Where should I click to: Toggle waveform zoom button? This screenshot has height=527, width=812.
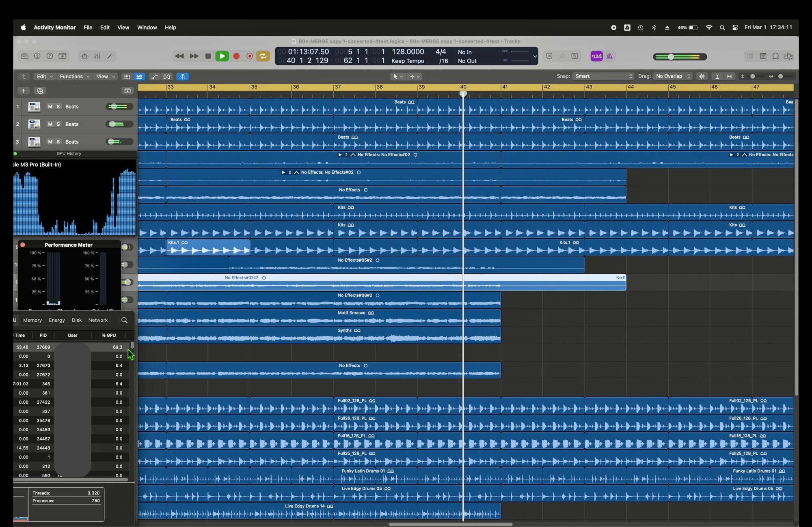[702, 76]
